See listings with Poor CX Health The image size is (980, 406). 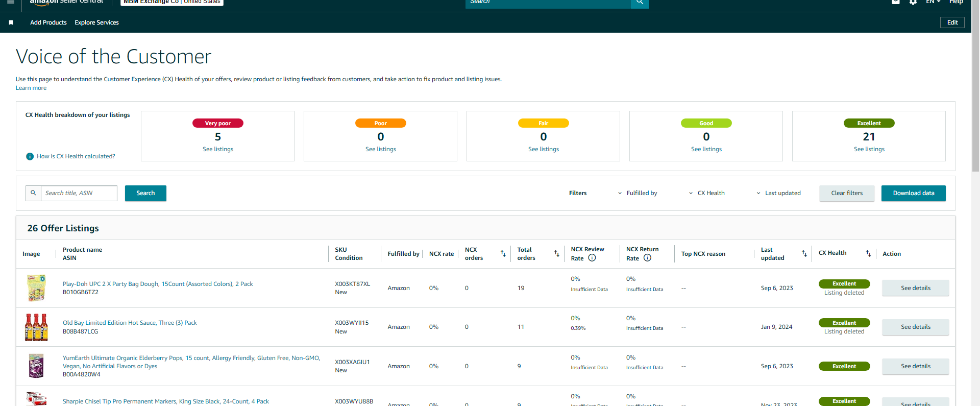click(381, 149)
